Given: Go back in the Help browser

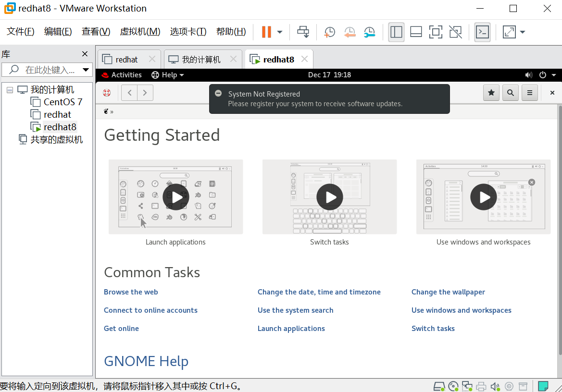Looking at the screenshot, I should (x=129, y=93).
